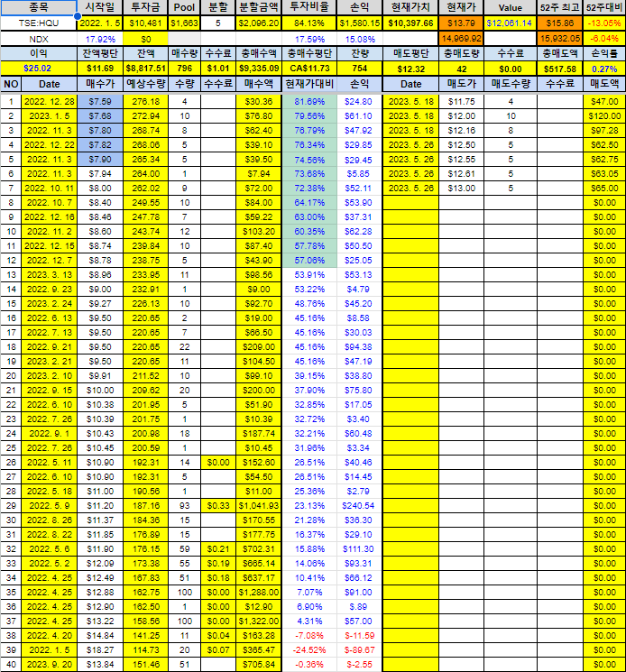Click the CA$11.73 cell
The height and width of the screenshot is (672, 626).
coord(309,69)
